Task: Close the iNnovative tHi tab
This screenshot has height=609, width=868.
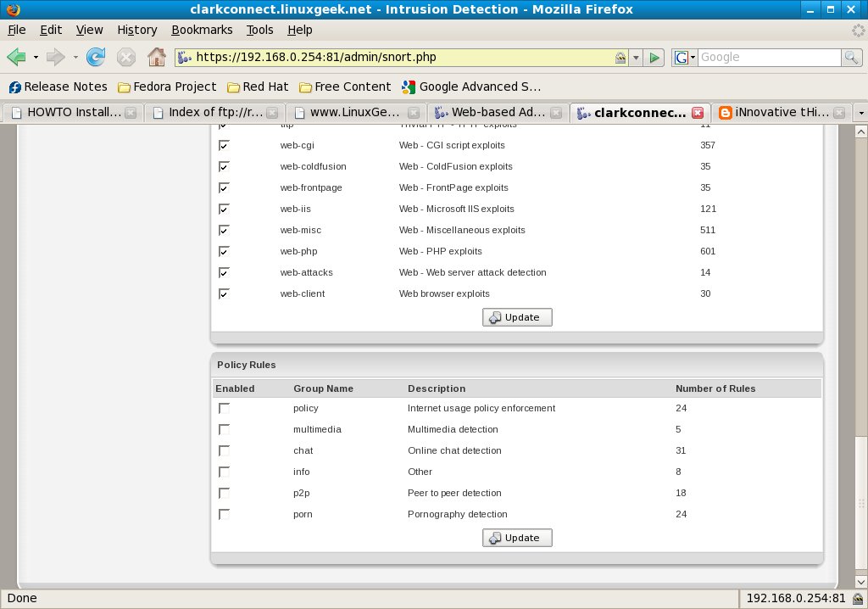Action: [839, 113]
